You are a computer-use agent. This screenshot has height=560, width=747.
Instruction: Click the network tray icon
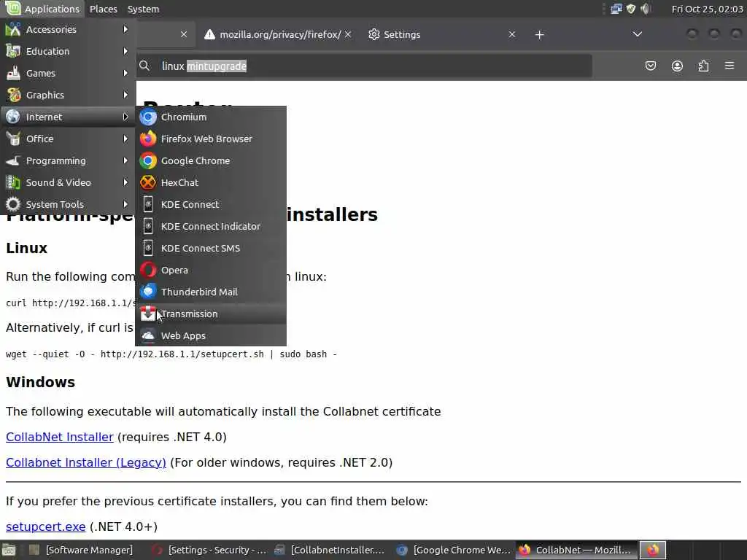(x=616, y=9)
